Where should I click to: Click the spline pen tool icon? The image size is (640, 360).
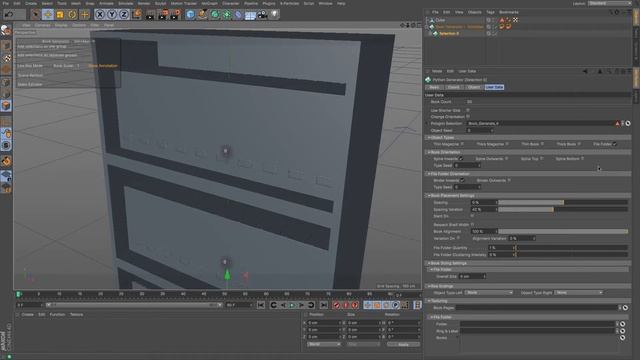202,15
